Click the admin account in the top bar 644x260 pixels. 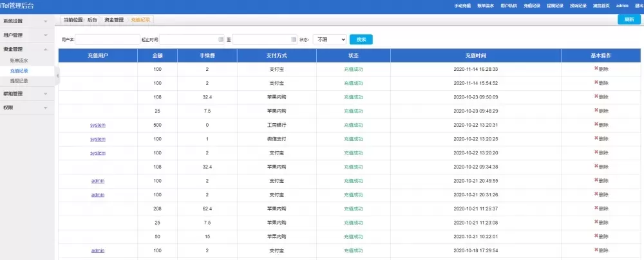[x=622, y=6]
